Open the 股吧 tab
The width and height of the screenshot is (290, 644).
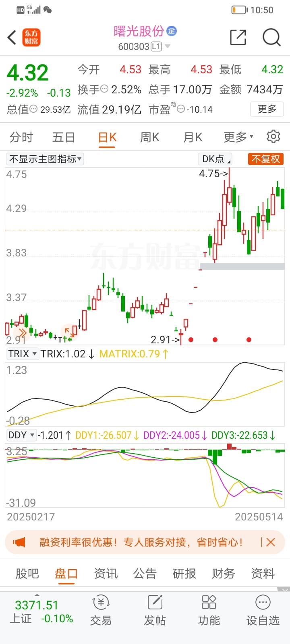27,573
